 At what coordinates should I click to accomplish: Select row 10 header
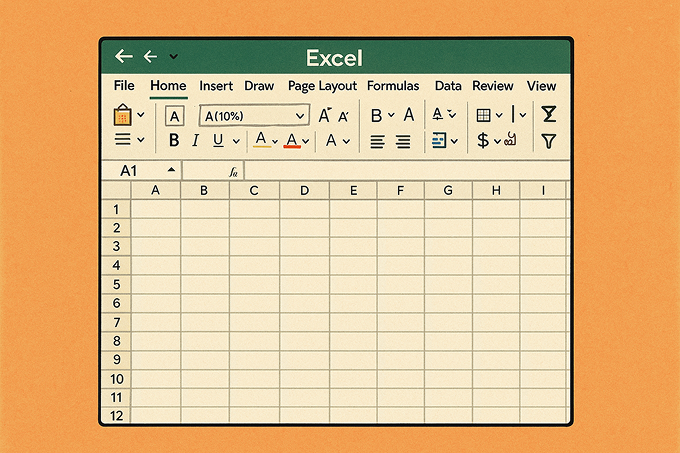tap(116, 379)
